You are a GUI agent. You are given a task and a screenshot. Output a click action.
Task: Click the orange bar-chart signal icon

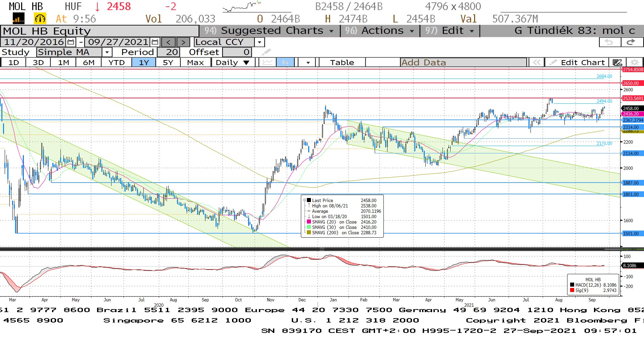click(x=18, y=18)
